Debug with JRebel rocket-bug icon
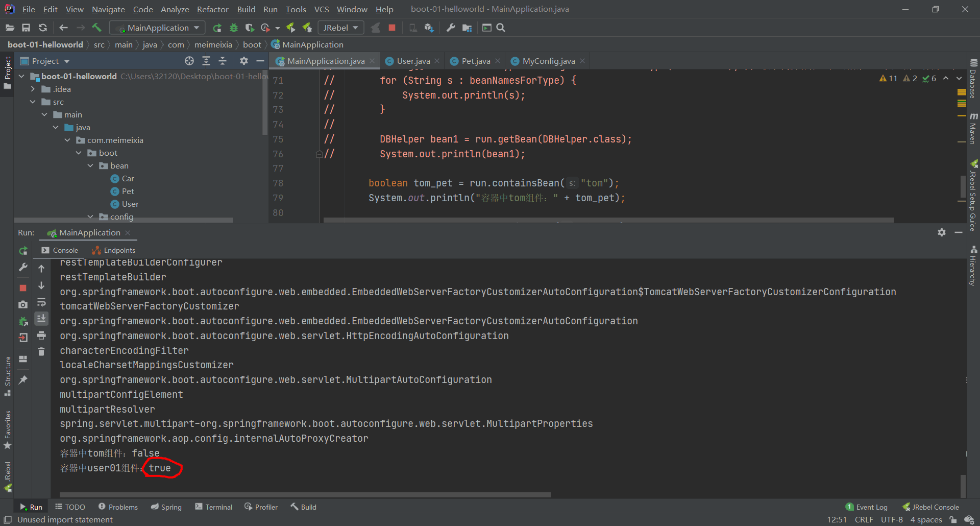Image resolution: width=980 pixels, height=526 pixels. coord(307,28)
